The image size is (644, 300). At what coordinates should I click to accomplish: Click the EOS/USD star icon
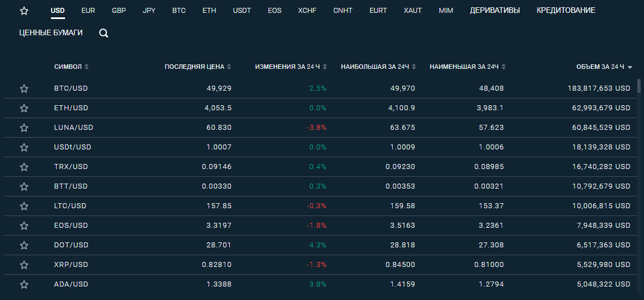point(24,226)
